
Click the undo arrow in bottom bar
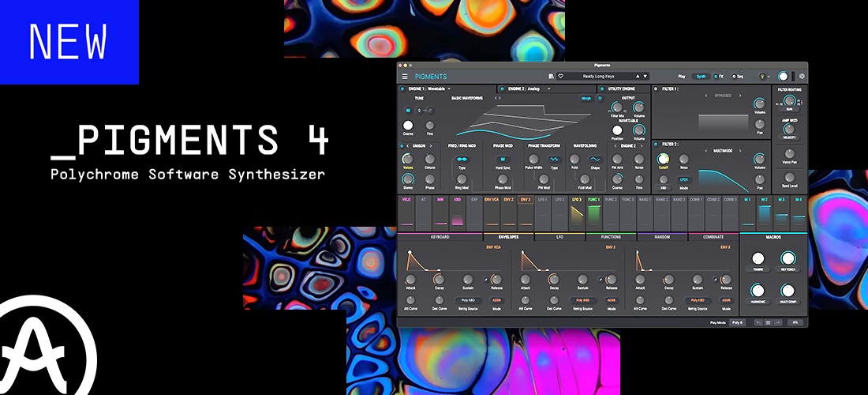coord(758,322)
